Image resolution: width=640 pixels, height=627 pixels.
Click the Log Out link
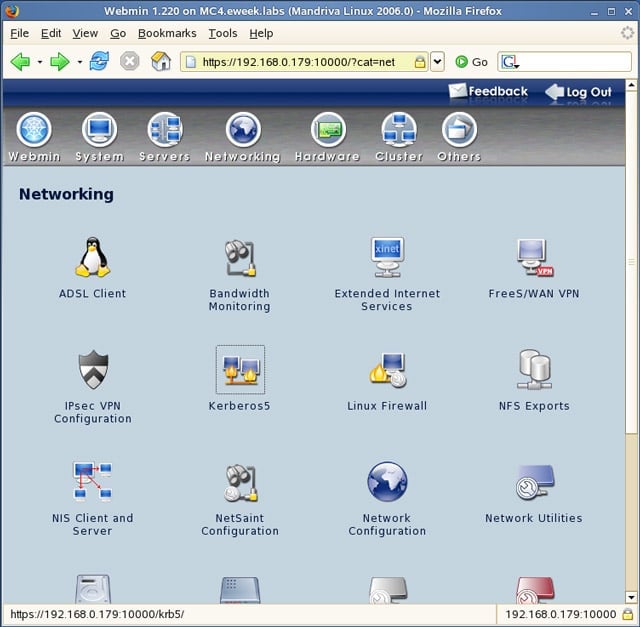578,92
